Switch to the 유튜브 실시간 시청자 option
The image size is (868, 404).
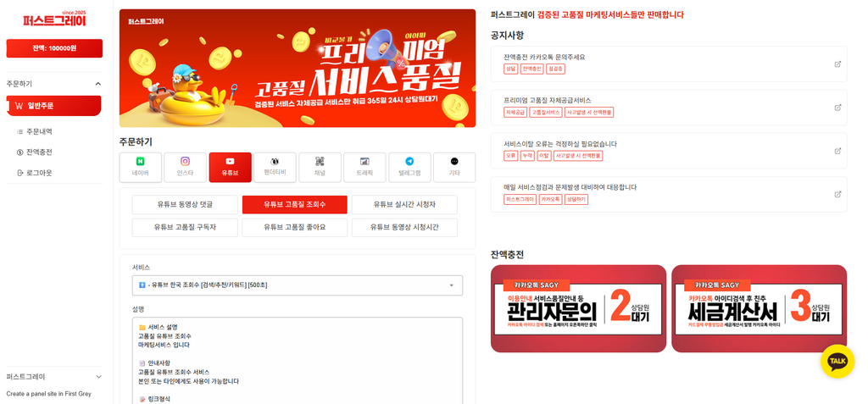point(404,205)
